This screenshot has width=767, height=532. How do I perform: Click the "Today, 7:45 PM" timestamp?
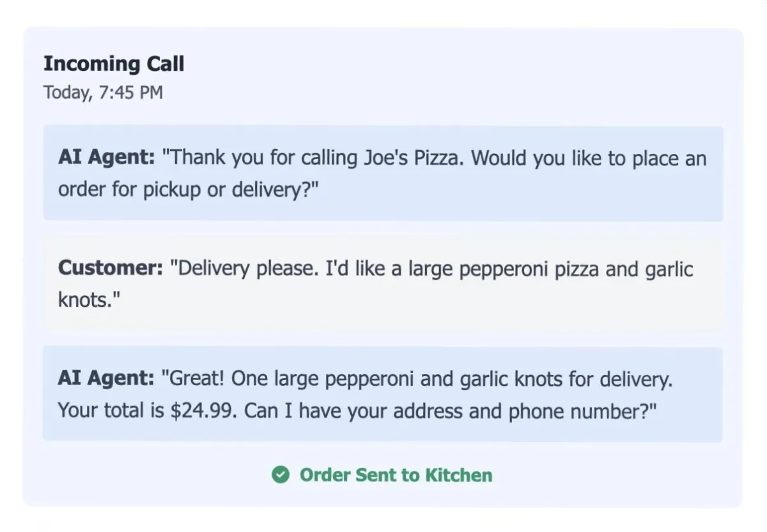[x=103, y=93]
